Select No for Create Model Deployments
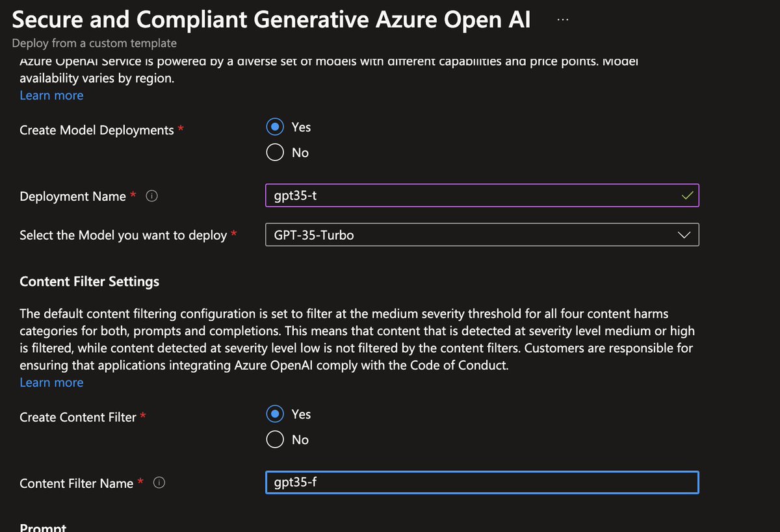 click(275, 152)
